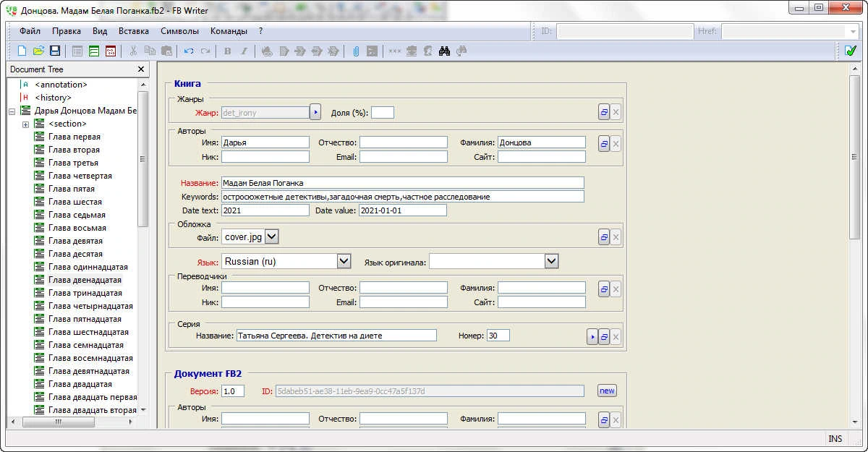
Task: Click the Cut scissors icon
Action: (133, 51)
